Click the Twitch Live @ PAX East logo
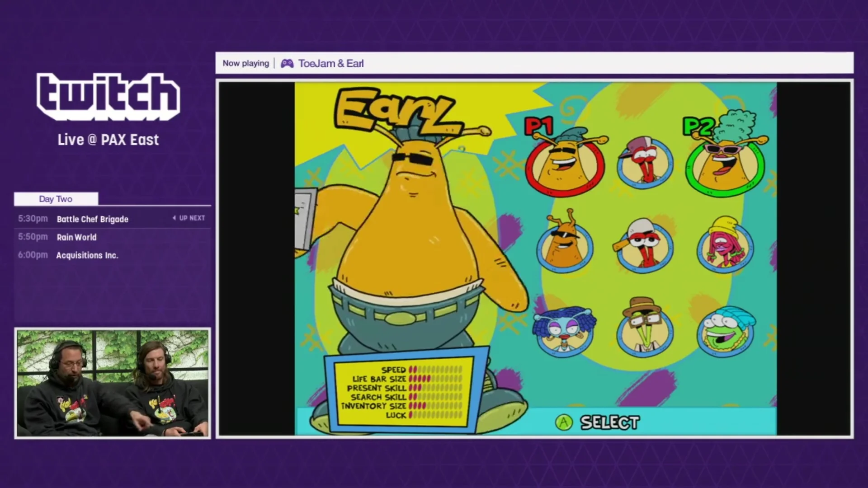Screen dimensions: 868x488 click(108, 113)
